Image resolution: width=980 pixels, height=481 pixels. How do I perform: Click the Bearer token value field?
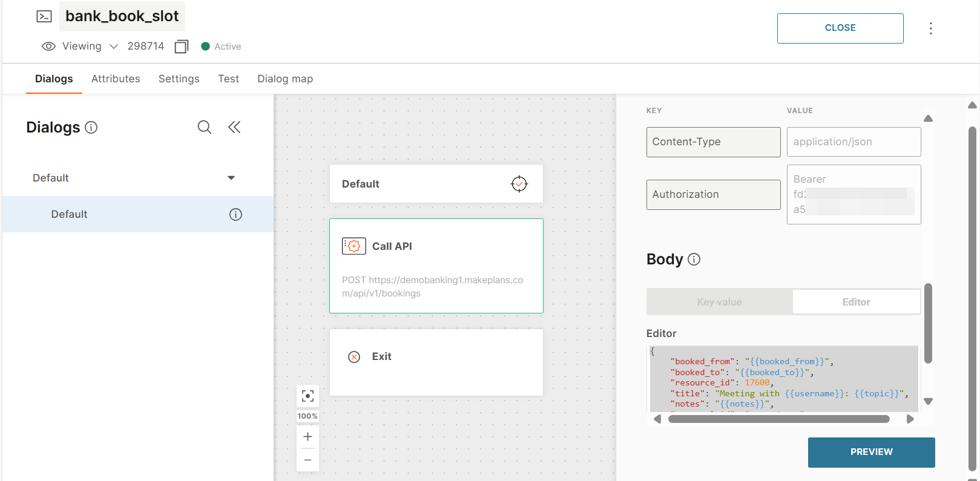853,195
